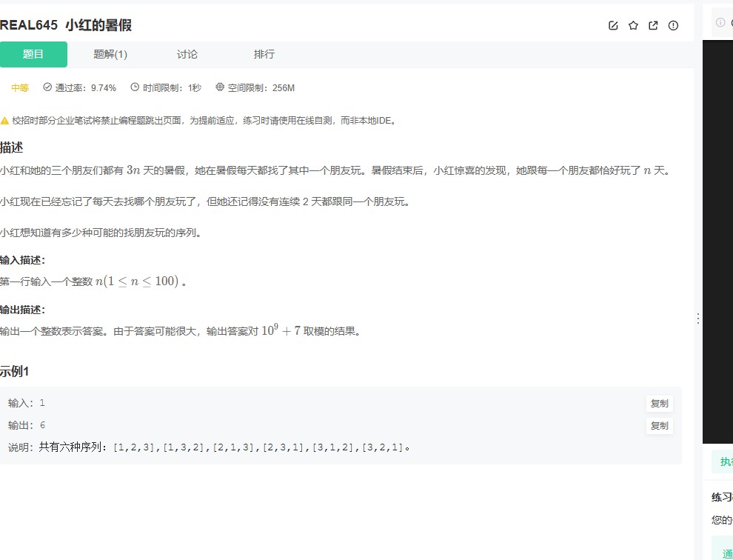The image size is (733, 560).
Task: Star the problem to favorite it
Action: click(633, 24)
